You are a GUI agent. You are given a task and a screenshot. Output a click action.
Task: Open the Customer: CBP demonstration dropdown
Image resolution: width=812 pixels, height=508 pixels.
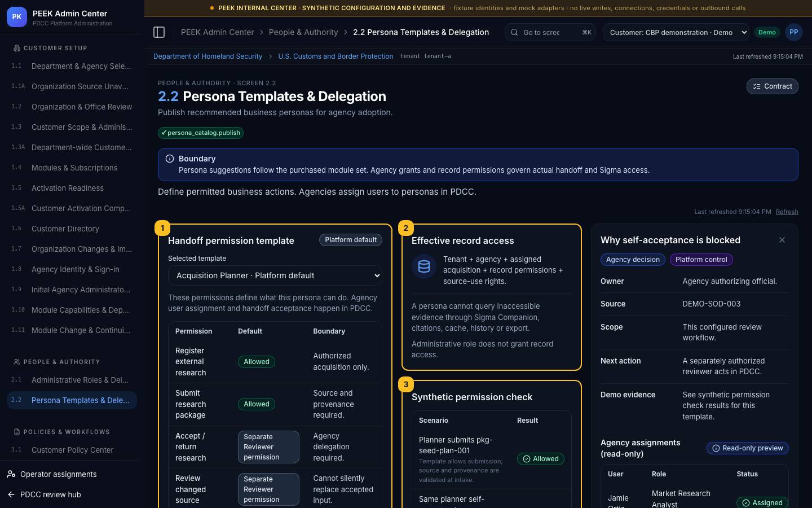click(x=676, y=32)
